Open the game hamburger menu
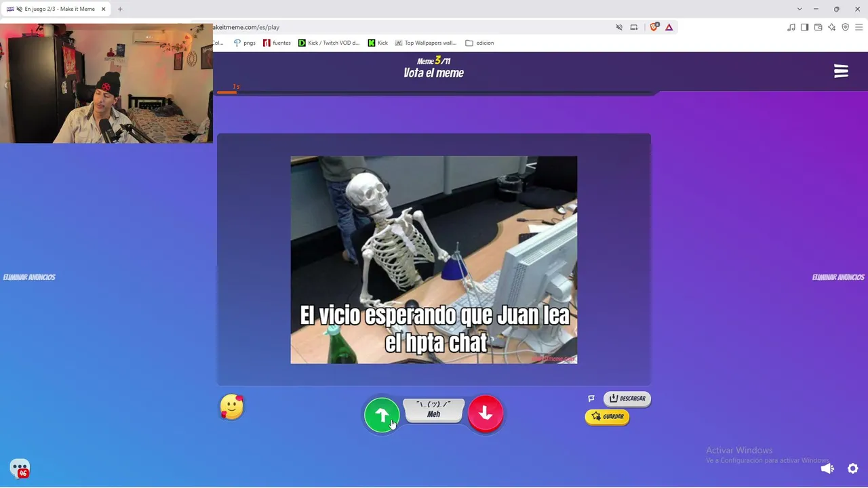 pyautogui.click(x=841, y=71)
